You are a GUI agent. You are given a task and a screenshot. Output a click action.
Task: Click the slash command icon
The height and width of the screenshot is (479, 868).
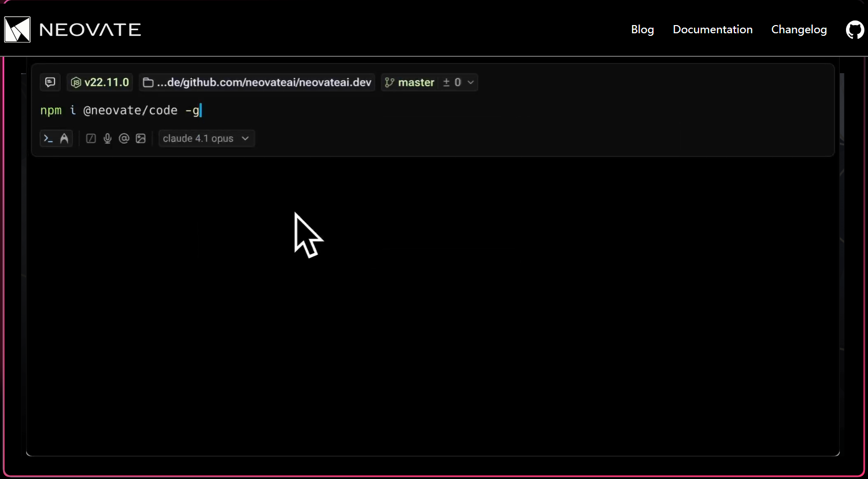[x=91, y=139]
